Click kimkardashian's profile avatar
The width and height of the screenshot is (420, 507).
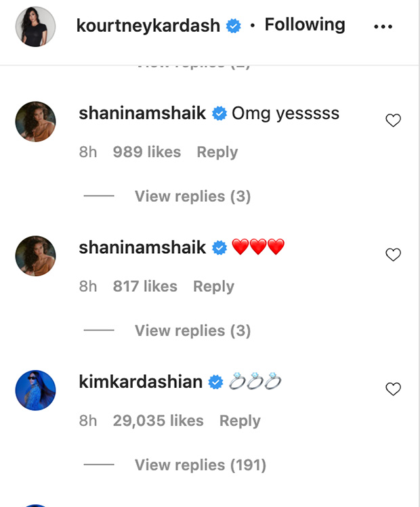click(x=35, y=391)
